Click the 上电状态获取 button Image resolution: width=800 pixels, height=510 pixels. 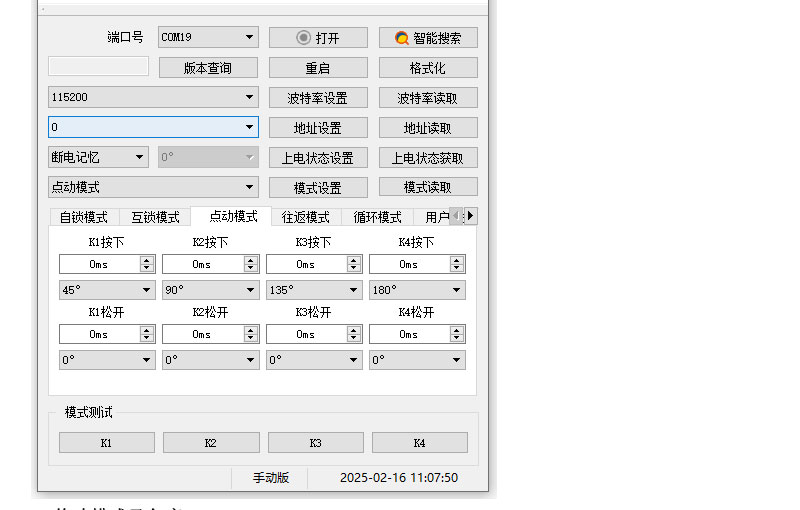pos(428,158)
